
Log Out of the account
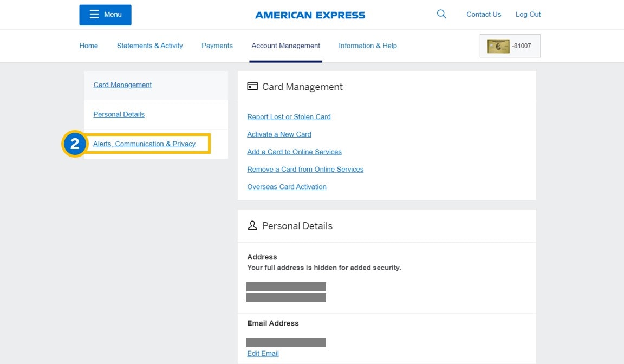pyautogui.click(x=528, y=15)
